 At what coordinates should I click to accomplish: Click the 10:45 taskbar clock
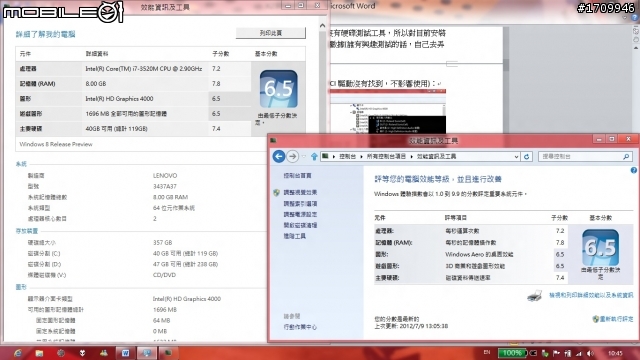[x=615, y=353]
